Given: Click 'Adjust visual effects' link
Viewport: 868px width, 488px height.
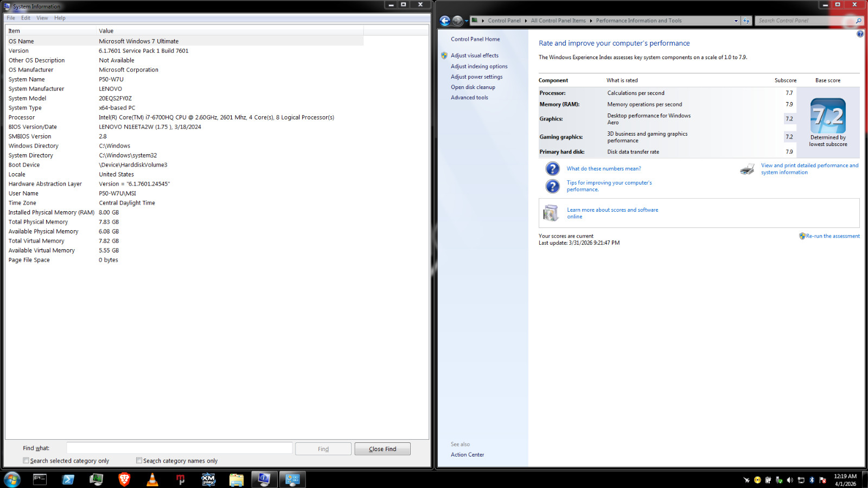Looking at the screenshot, I should tap(475, 55).
